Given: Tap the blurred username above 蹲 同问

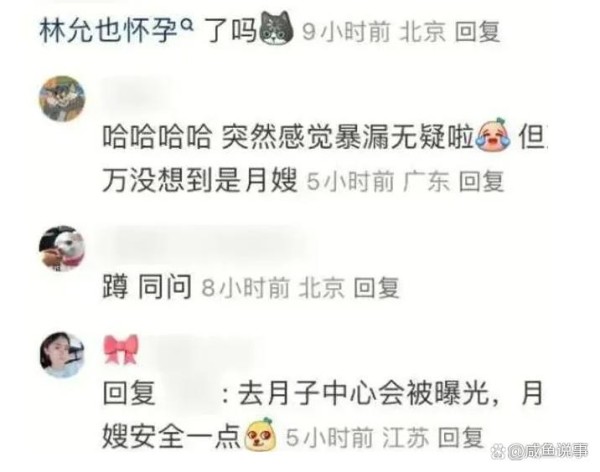Looking at the screenshot, I should click(x=210, y=244).
